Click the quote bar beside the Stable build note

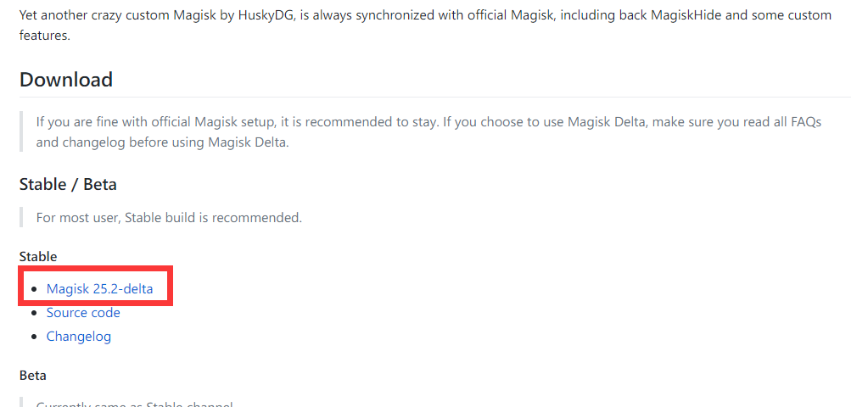point(21,217)
